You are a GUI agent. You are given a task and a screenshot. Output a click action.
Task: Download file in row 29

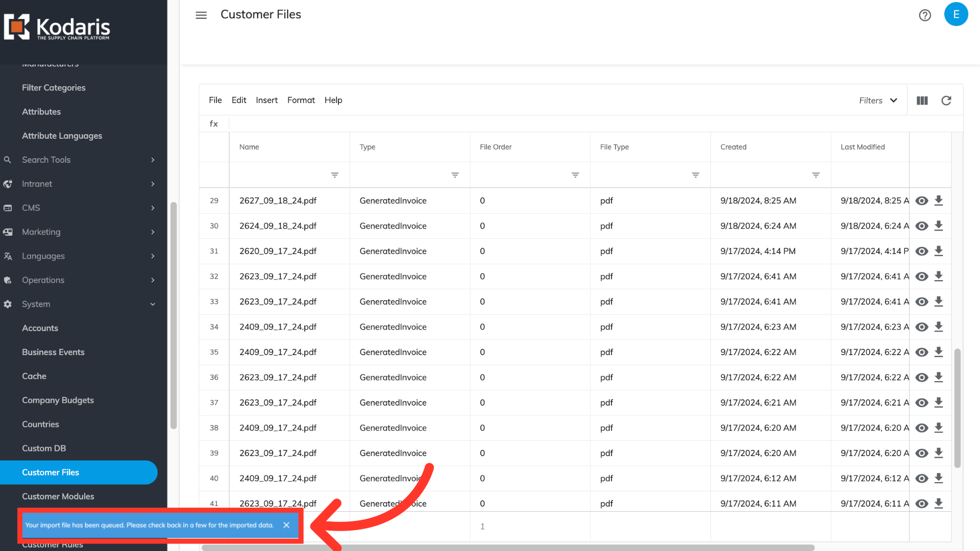(x=938, y=201)
